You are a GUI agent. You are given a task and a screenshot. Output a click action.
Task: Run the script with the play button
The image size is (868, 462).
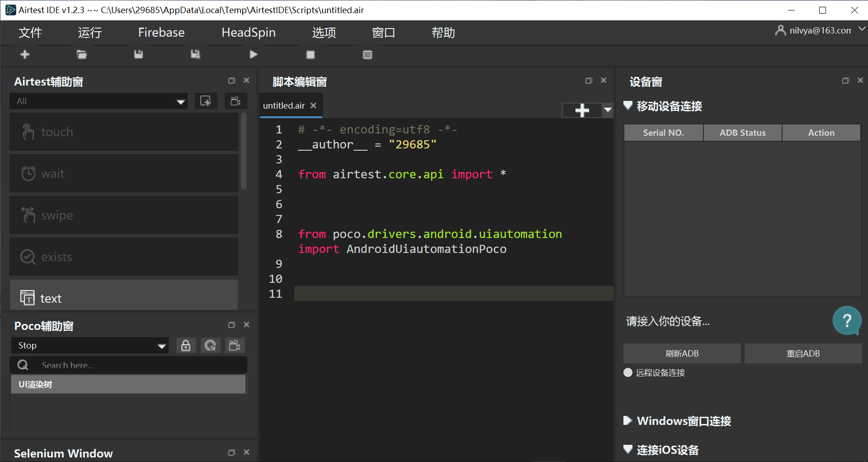pyautogui.click(x=254, y=55)
